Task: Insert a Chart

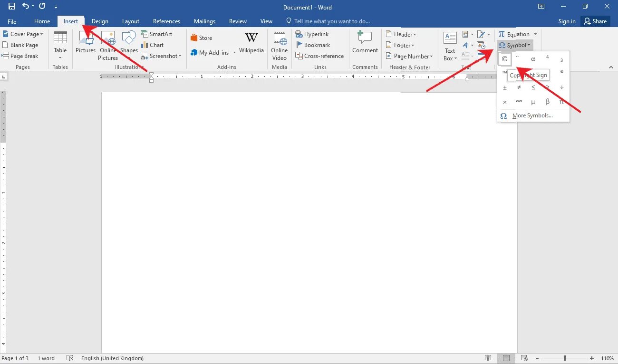Action: click(152, 45)
